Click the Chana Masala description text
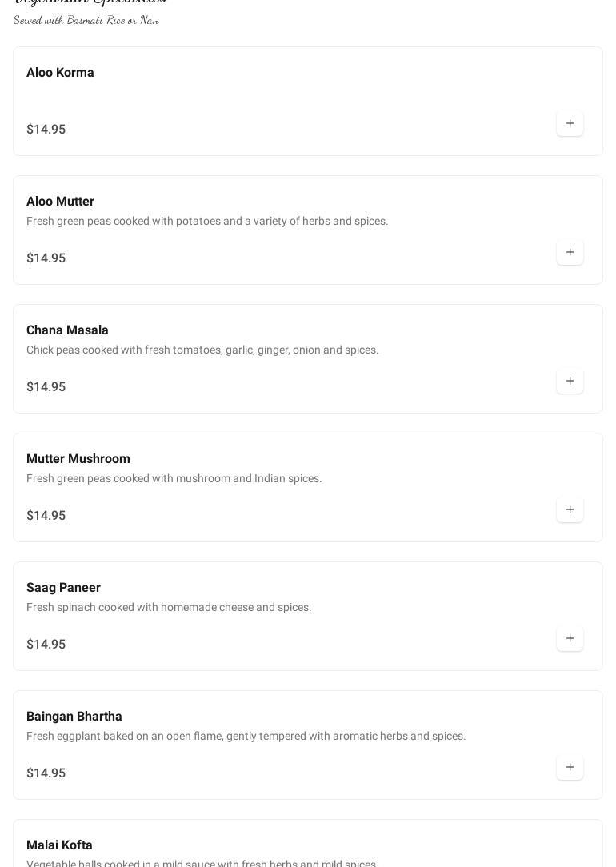Viewport: 616px width, 867px height. [202, 350]
